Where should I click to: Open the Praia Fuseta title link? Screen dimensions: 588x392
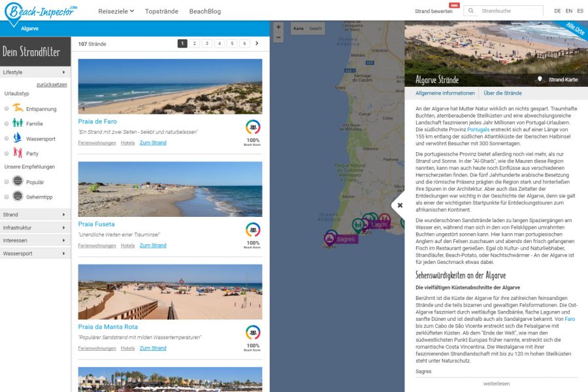pyautogui.click(x=97, y=224)
